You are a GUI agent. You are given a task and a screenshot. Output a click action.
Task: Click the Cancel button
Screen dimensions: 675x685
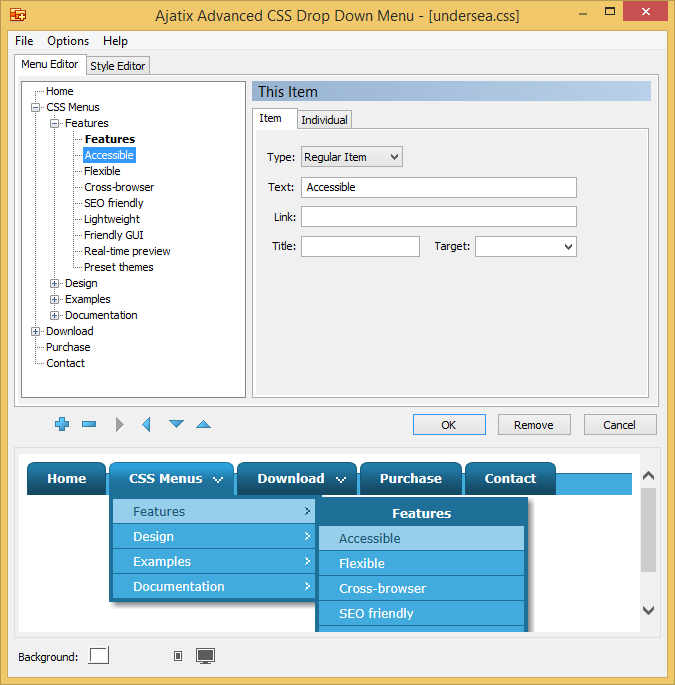tap(620, 425)
